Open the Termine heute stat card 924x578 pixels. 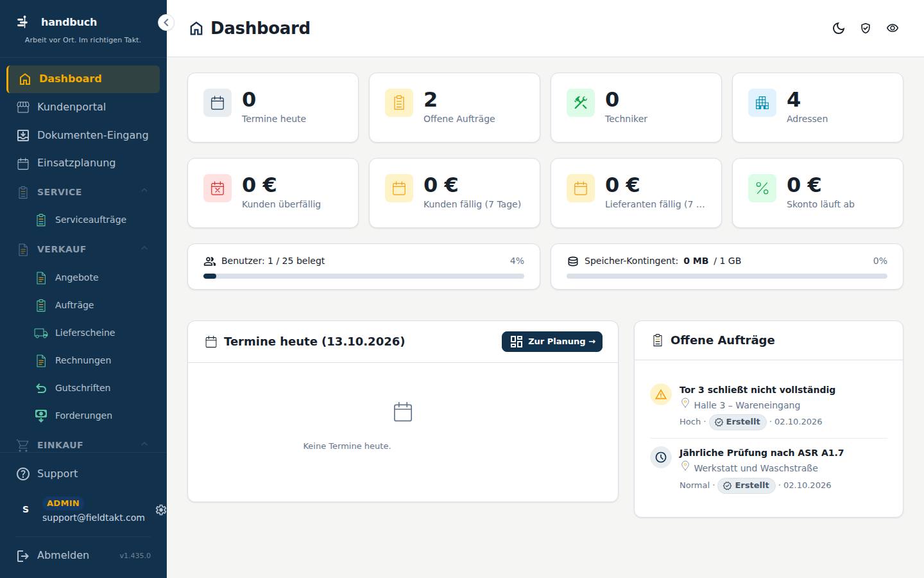coord(273,107)
